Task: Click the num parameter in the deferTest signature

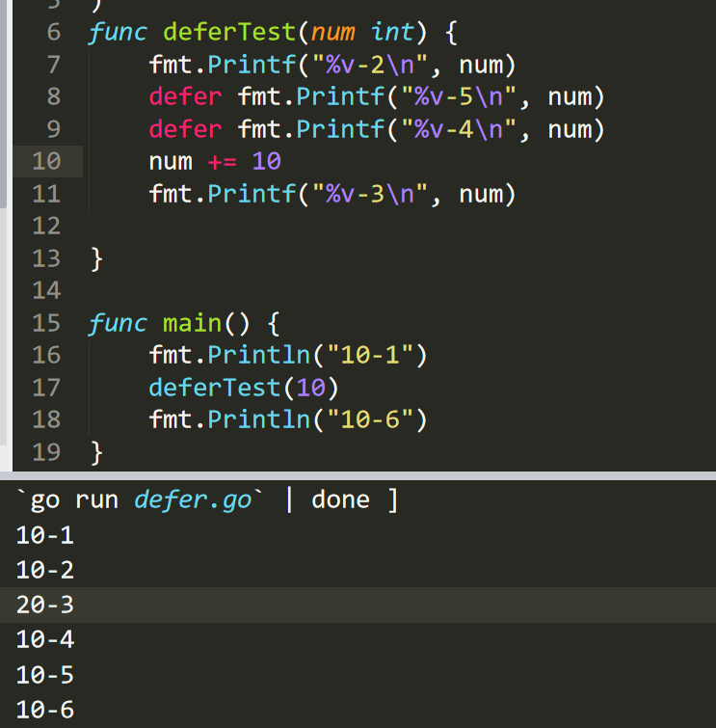Action: (332, 32)
